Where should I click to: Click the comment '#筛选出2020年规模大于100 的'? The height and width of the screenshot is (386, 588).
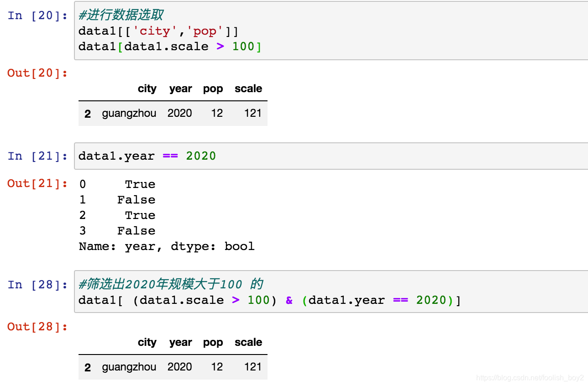point(171,284)
